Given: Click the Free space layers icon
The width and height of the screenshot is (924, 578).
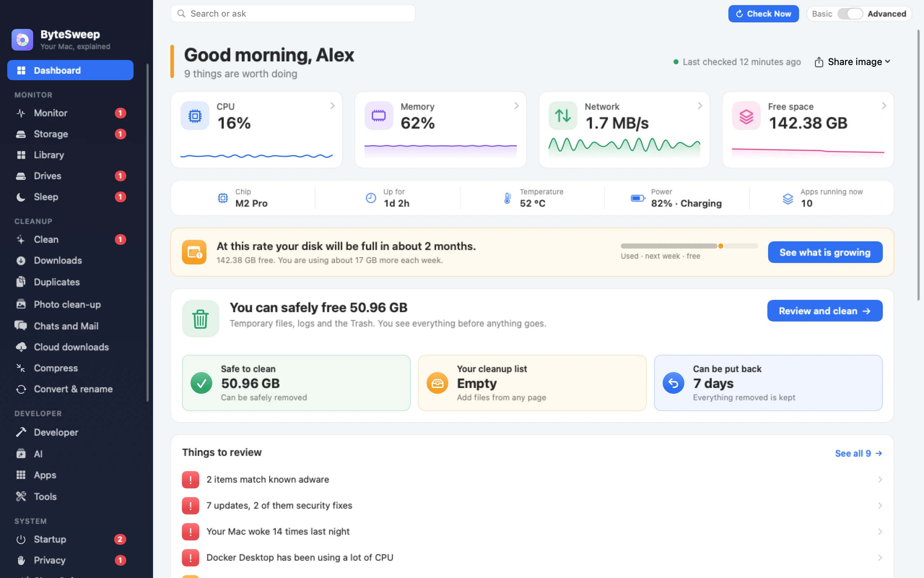Looking at the screenshot, I should click(746, 116).
